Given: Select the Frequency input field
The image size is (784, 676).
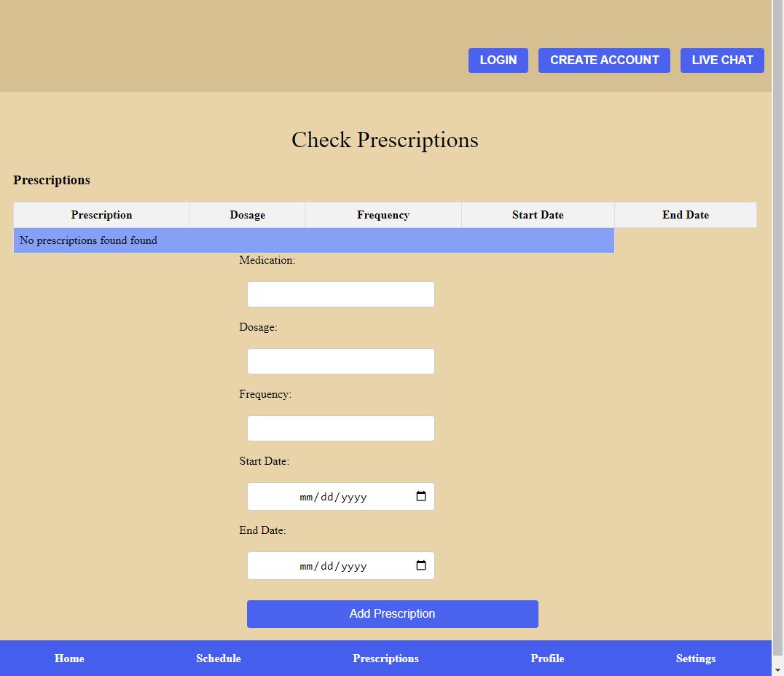Looking at the screenshot, I should click(x=340, y=429).
